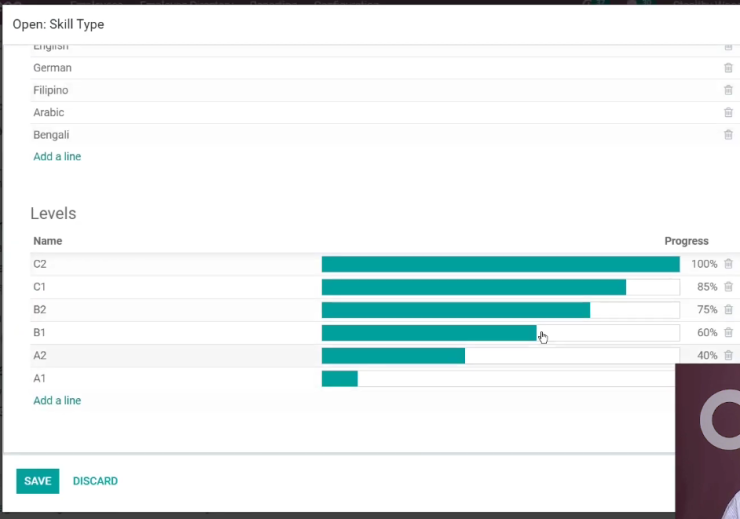Remove the C2 level with trash icon
The image size is (740, 519).
(728, 264)
